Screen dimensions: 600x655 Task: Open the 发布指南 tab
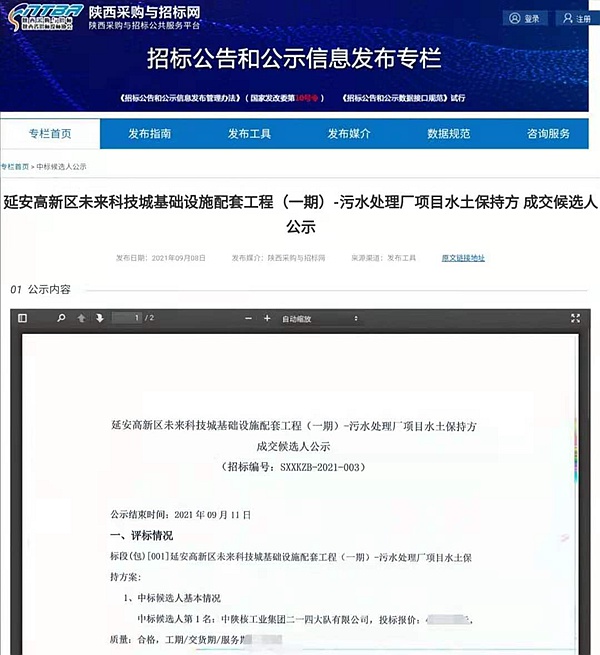[x=149, y=134]
